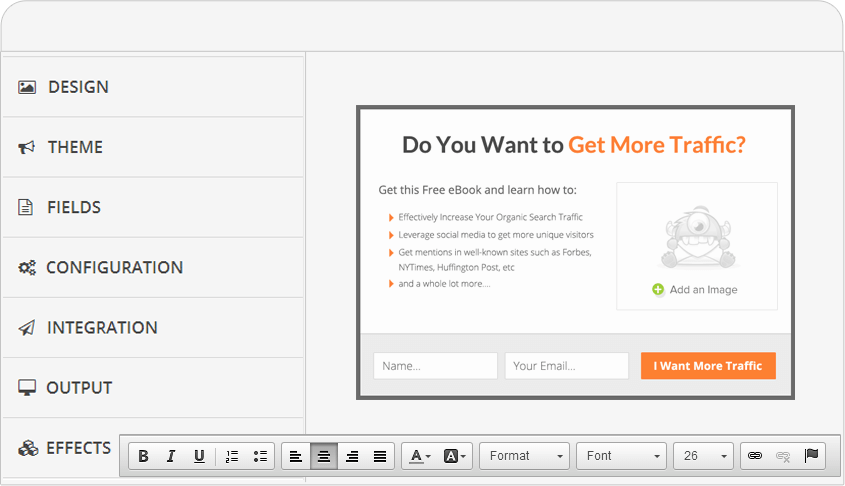Click the Get mentions in well-known sites bullet
Viewport: 845px width, 486px height.
(x=495, y=260)
